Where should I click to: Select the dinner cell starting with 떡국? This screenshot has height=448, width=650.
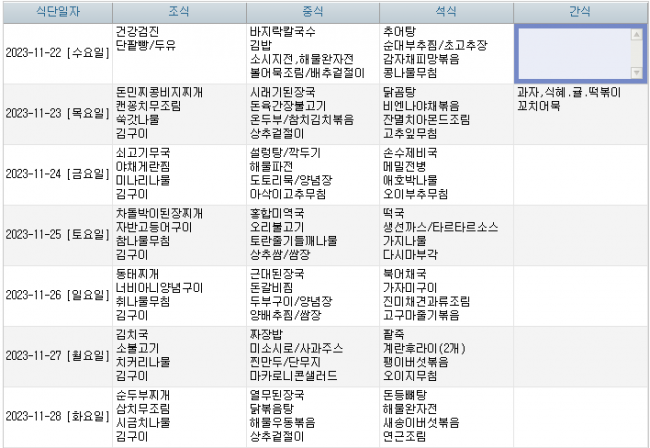point(445,234)
